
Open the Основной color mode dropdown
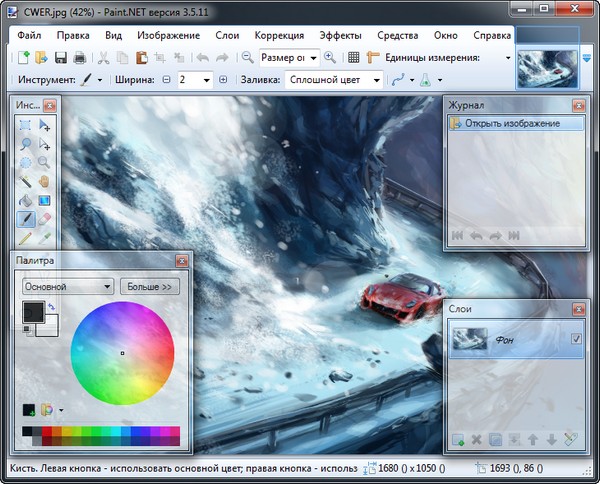67,286
